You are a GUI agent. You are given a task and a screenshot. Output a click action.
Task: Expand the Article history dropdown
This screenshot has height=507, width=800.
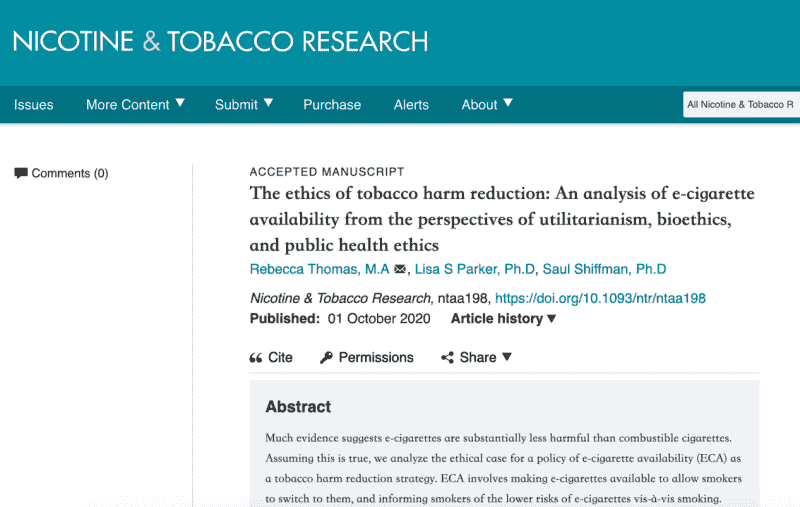tap(503, 319)
